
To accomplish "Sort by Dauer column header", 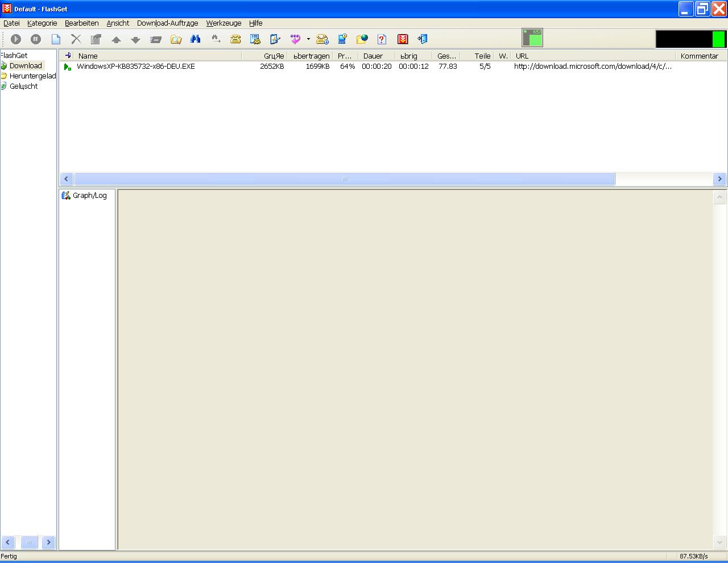I will coord(376,56).
